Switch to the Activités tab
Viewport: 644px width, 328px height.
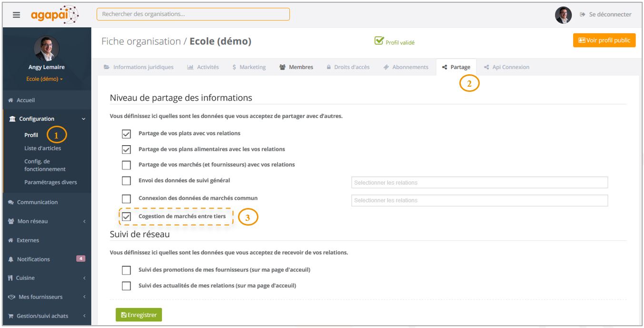[203, 67]
